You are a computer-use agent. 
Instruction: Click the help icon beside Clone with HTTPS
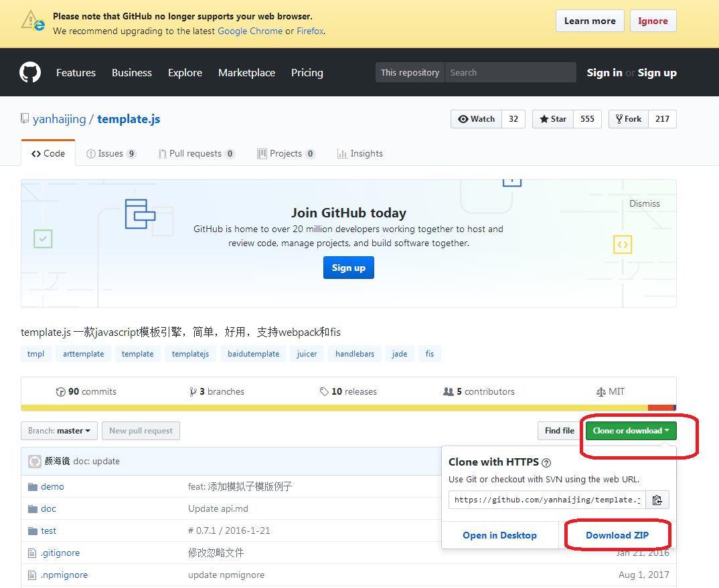coord(546,462)
